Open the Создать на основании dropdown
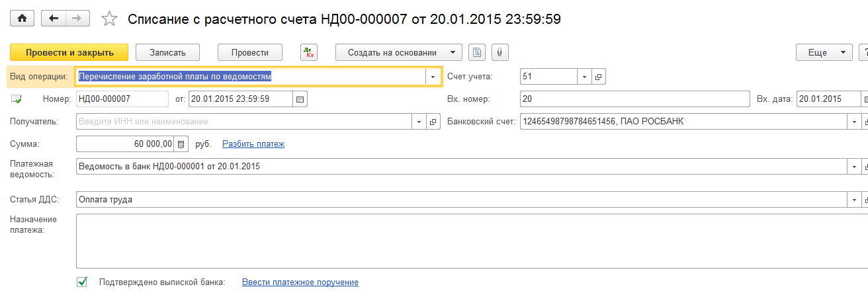868x295 pixels. (x=398, y=52)
